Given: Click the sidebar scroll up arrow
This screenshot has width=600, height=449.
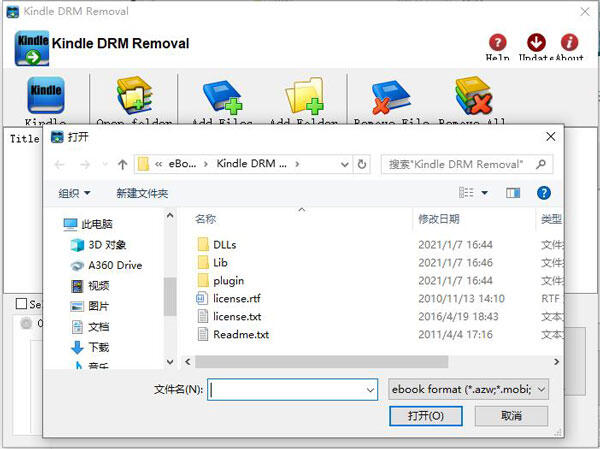Looking at the screenshot, I should pyautogui.click(x=170, y=216).
